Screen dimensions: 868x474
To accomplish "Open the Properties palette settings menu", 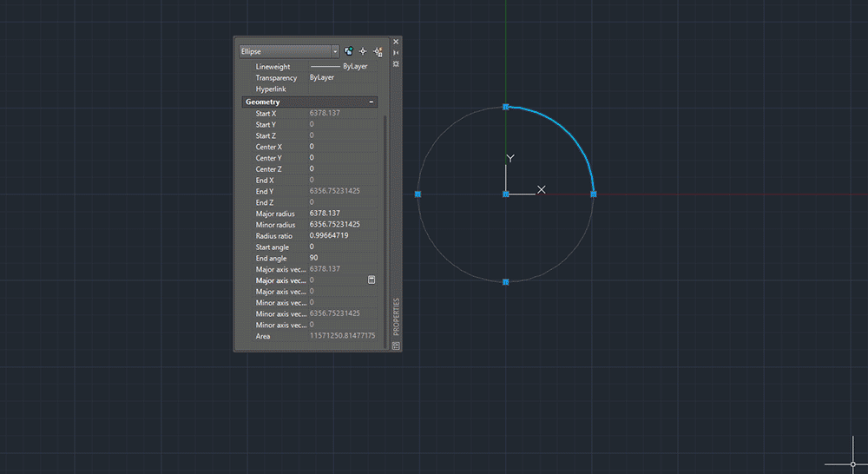I will (x=397, y=63).
